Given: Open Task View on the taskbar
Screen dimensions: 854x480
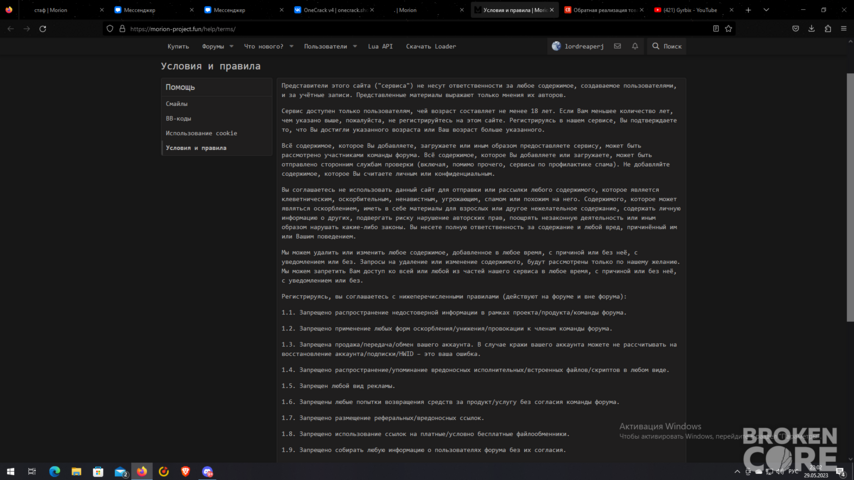Looking at the screenshot, I should point(32,471).
